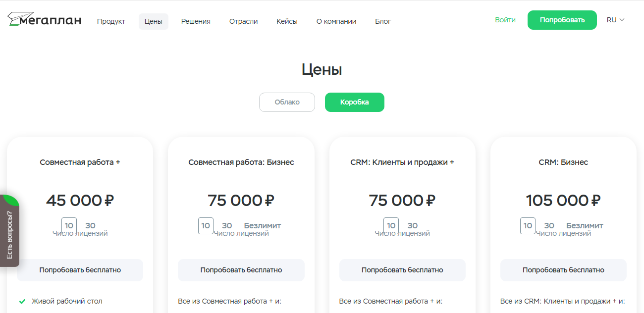Click the Войти login link

click(505, 20)
